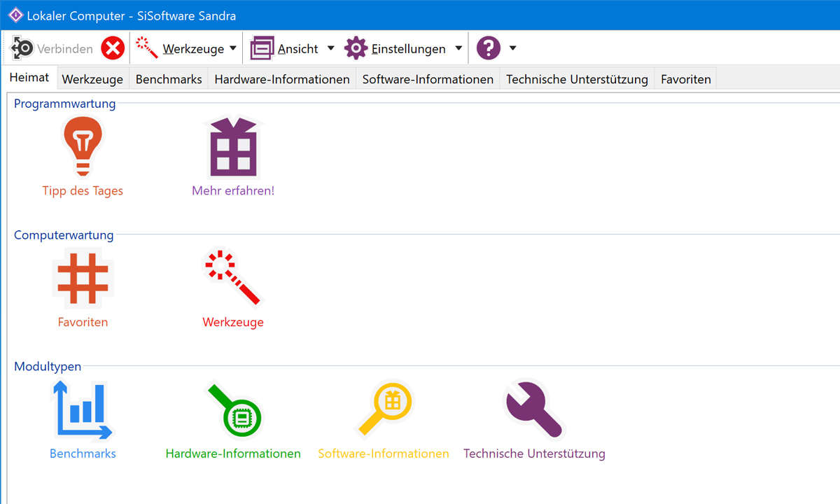Screen dimensions: 840x504
Task: Open the blue Benchmarks chart icon
Action: point(83,410)
